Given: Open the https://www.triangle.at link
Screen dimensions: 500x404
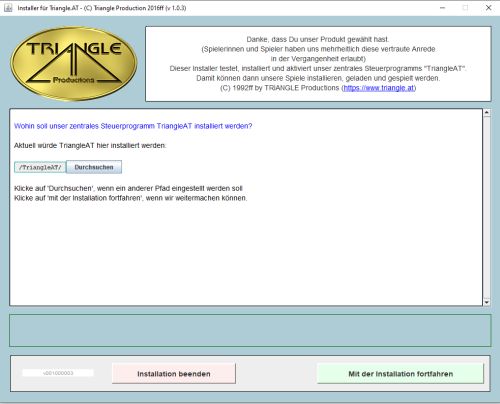Looking at the screenshot, I should pos(379,88).
